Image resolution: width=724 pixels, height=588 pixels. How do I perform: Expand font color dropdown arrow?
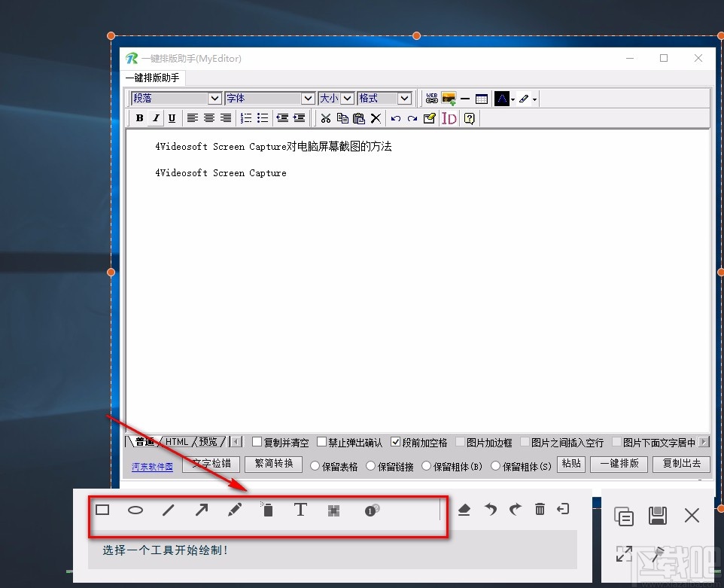tap(513, 99)
